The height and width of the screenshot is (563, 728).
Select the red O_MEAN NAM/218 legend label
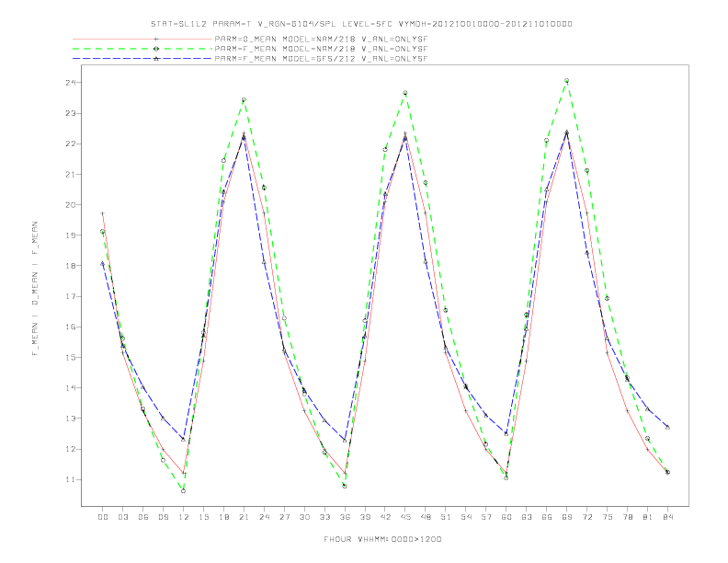(321, 39)
